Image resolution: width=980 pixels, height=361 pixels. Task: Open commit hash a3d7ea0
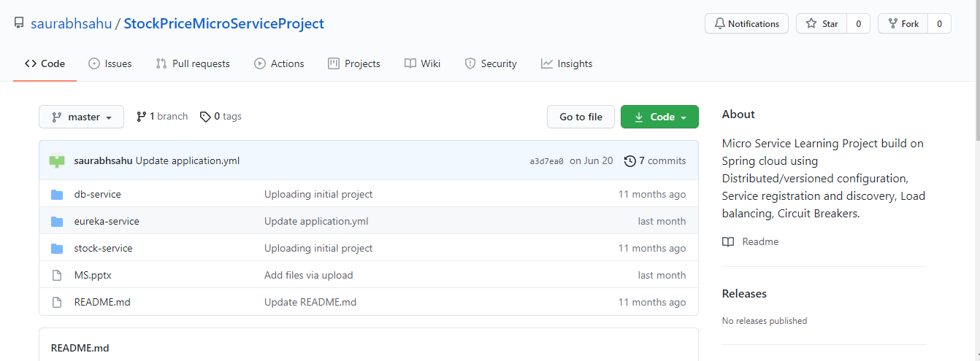(x=546, y=161)
